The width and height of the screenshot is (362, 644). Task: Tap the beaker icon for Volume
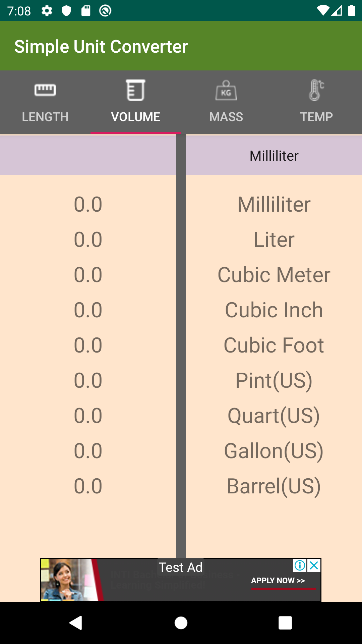pos(135,90)
